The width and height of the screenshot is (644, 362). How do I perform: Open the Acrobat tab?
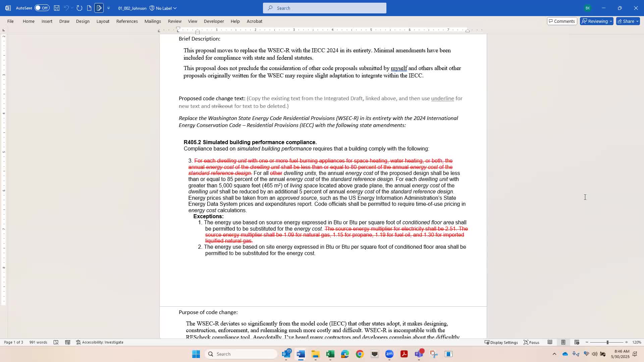(255, 21)
